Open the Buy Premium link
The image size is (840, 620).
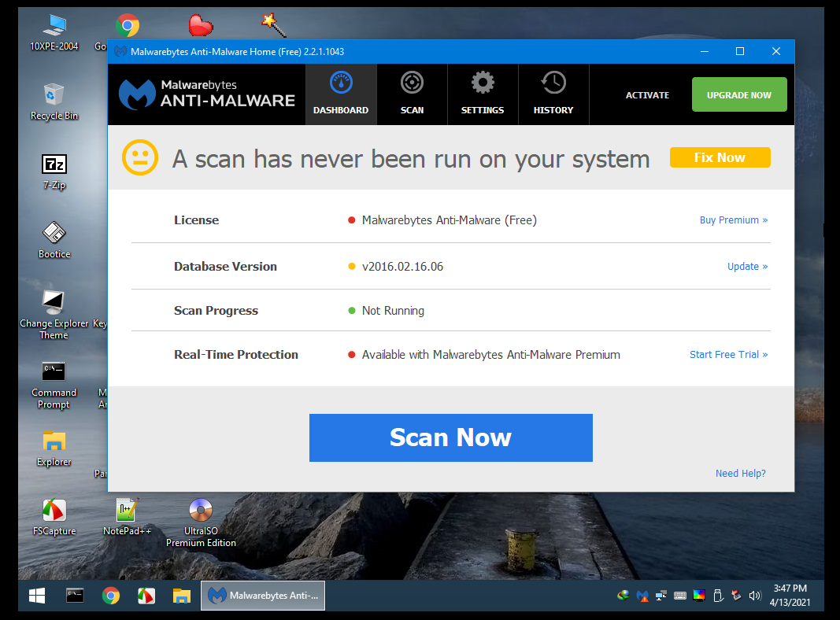click(x=734, y=220)
